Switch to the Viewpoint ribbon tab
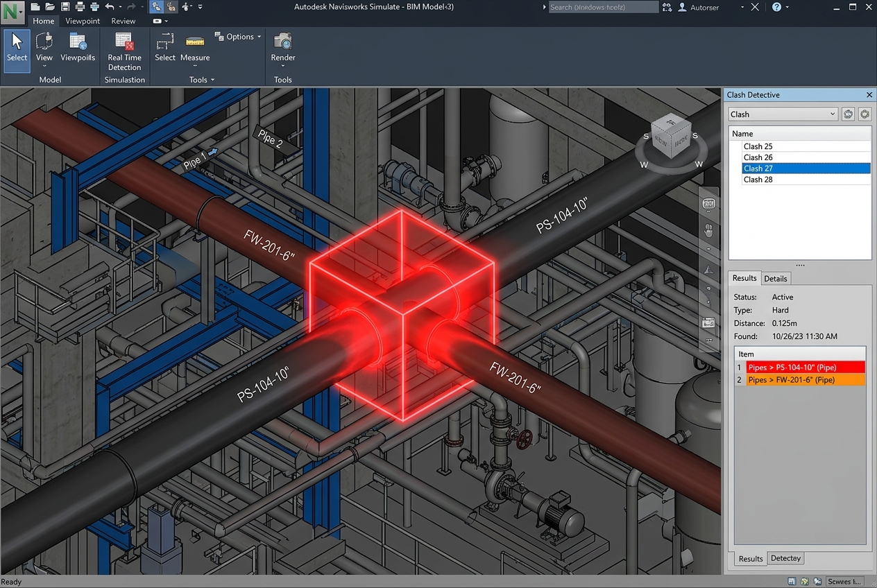Viewport: 877px width, 588px height. (83, 21)
